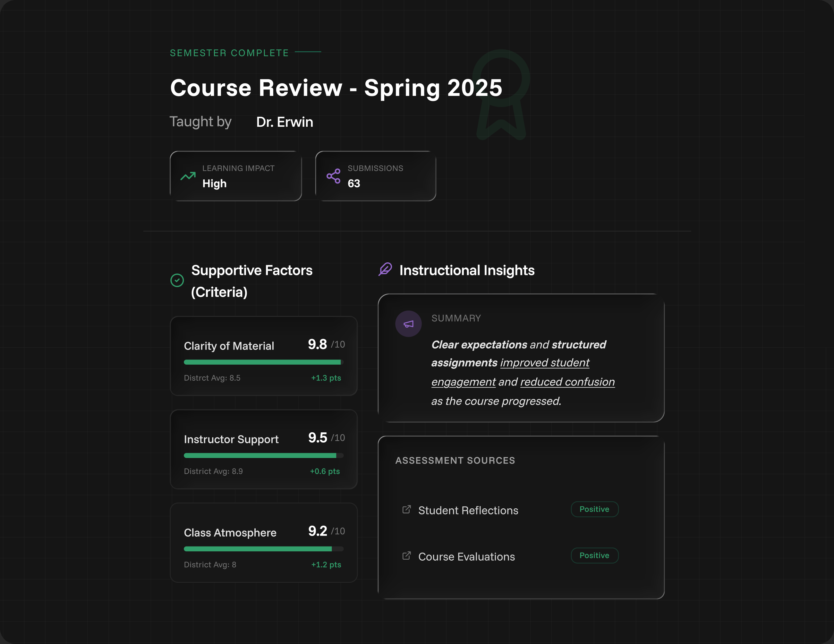Click the Submissions share icon
The height and width of the screenshot is (644, 834).
click(333, 176)
